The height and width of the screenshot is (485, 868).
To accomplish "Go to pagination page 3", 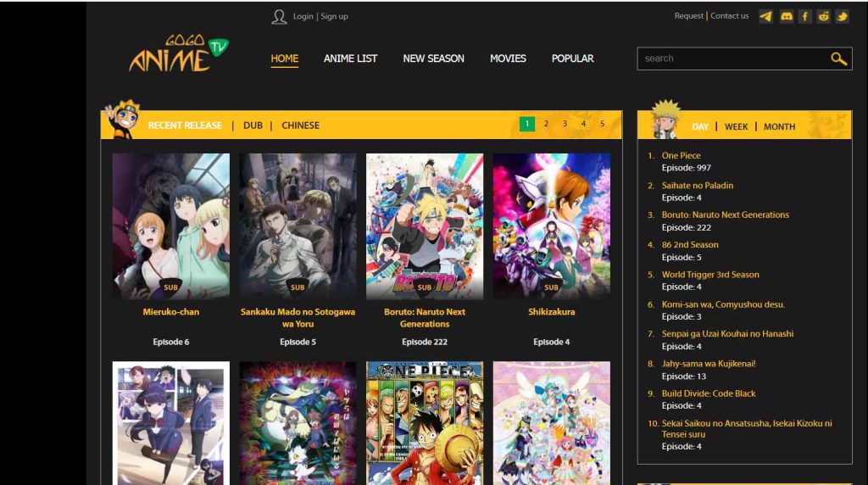I will coord(565,124).
